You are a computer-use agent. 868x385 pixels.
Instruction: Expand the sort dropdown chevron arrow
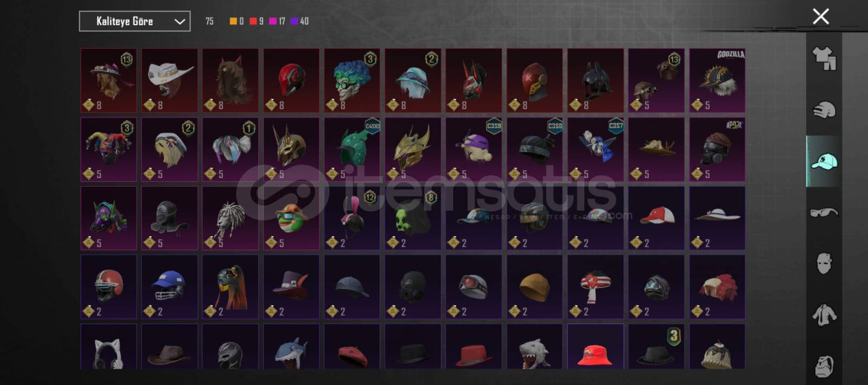tap(180, 22)
